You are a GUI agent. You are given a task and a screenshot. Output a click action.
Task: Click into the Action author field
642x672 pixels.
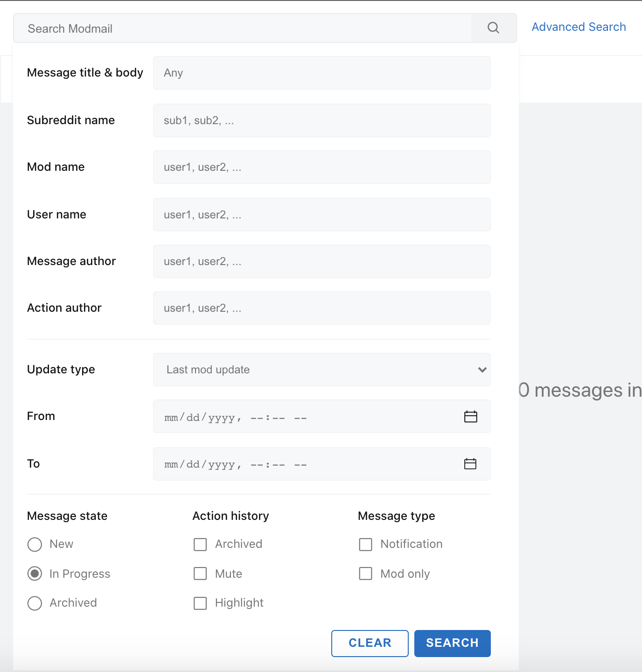tap(321, 308)
